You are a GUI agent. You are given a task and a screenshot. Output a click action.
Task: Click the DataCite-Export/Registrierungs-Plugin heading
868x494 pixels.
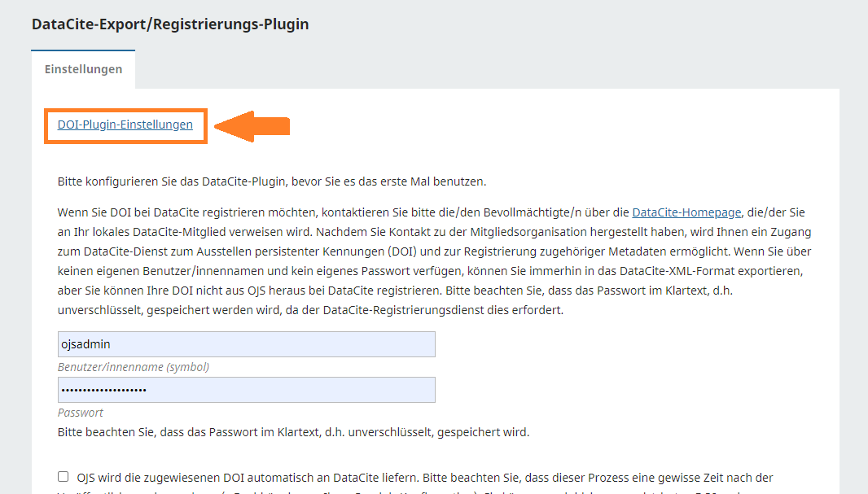[x=170, y=24]
